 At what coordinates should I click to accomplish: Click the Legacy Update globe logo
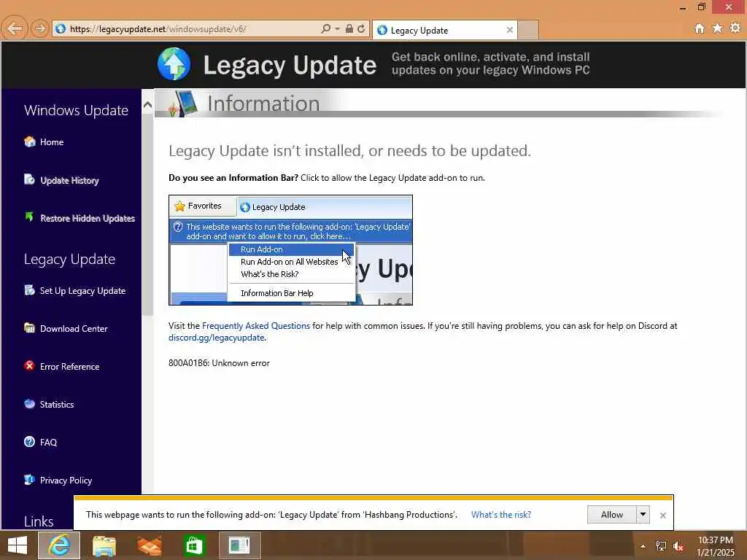click(174, 64)
